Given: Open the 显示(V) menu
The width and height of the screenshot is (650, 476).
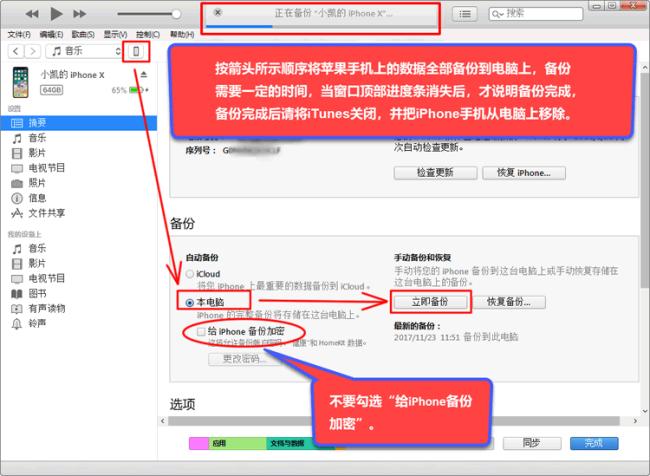Looking at the screenshot, I should (x=115, y=34).
